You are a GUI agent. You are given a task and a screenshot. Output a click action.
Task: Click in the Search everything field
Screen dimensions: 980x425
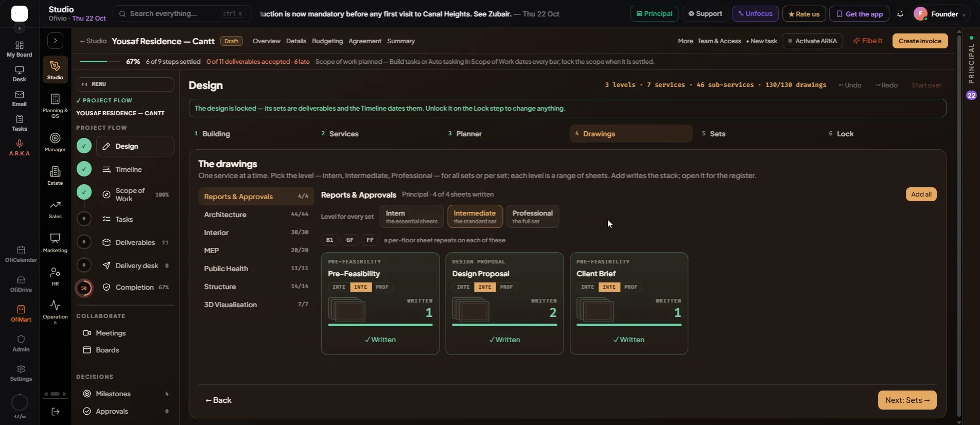coord(182,14)
